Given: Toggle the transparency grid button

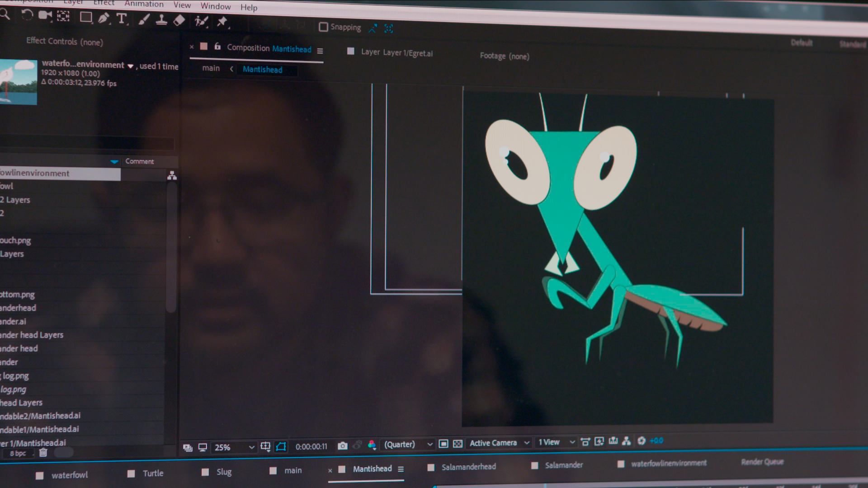Looking at the screenshot, I should point(458,444).
